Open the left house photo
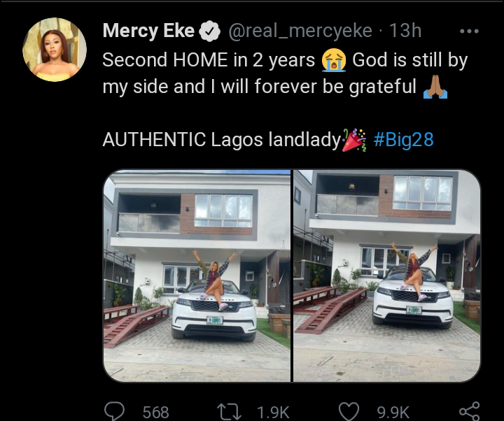This screenshot has width=504, height=421. tap(197, 276)
